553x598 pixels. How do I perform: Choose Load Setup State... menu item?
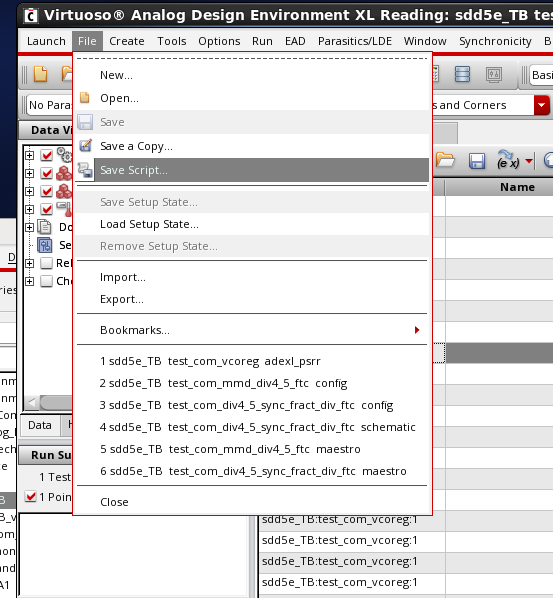pyautogui.click(x=252, y=224)
